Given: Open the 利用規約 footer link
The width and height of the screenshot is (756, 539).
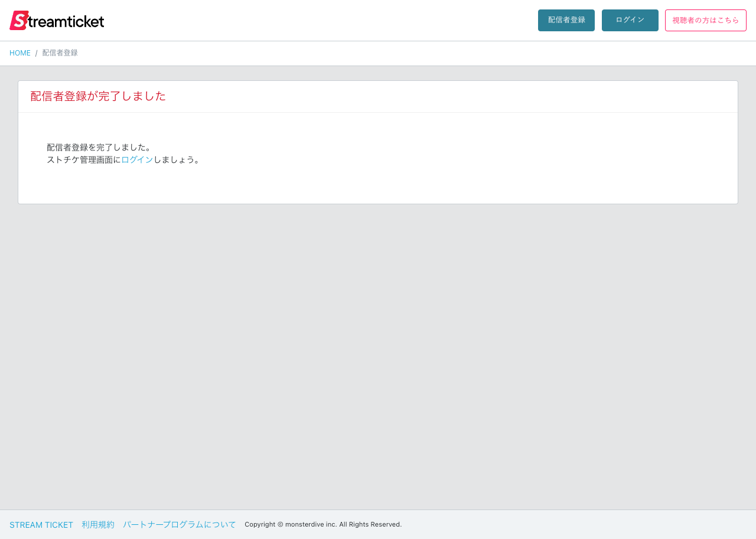Looking at the screenshot, I should 98,525.
